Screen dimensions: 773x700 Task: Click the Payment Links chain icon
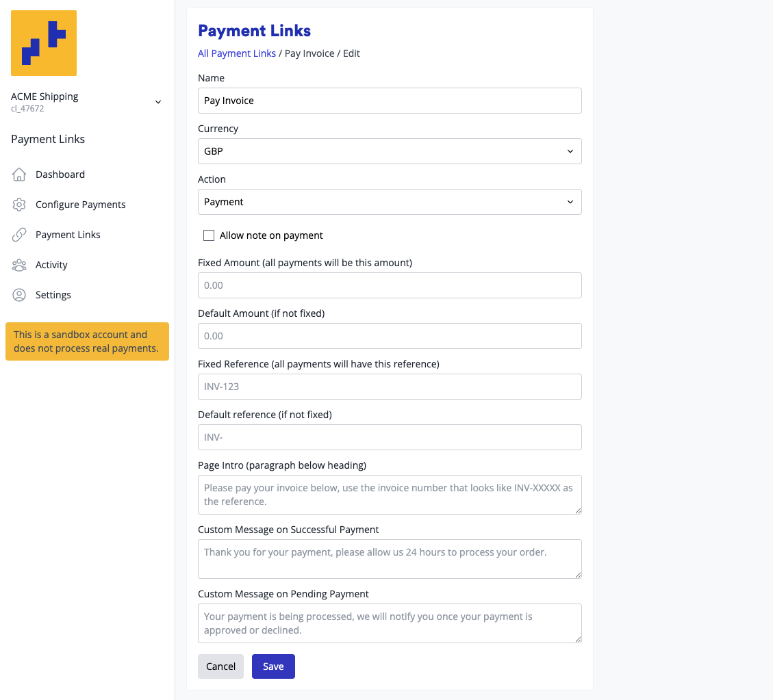click(x=19, y=235)
